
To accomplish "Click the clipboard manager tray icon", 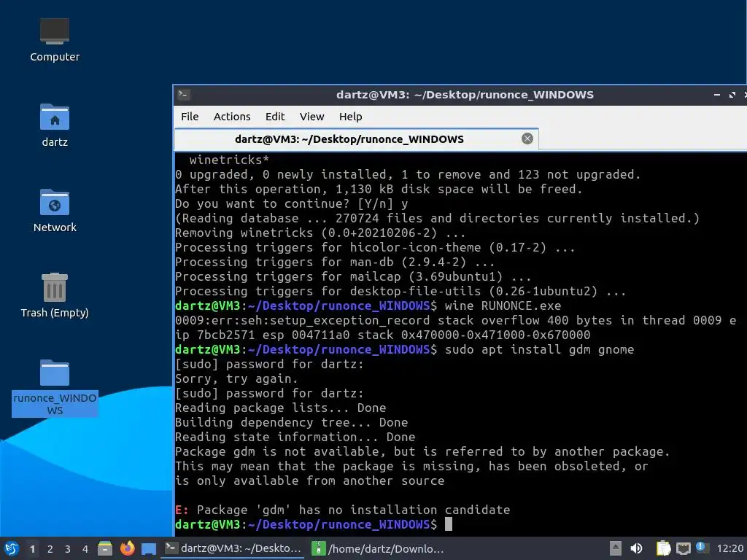I will (x=663, y=548).
